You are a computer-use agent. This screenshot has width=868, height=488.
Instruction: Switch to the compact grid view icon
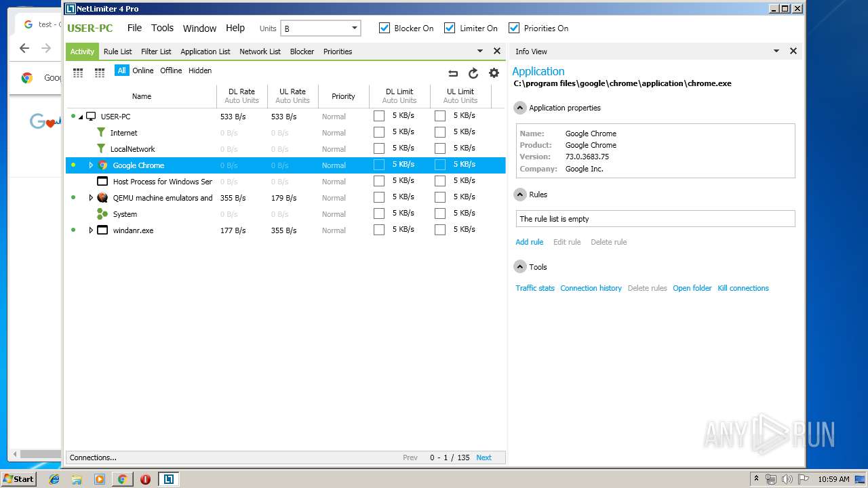[100, 73]
